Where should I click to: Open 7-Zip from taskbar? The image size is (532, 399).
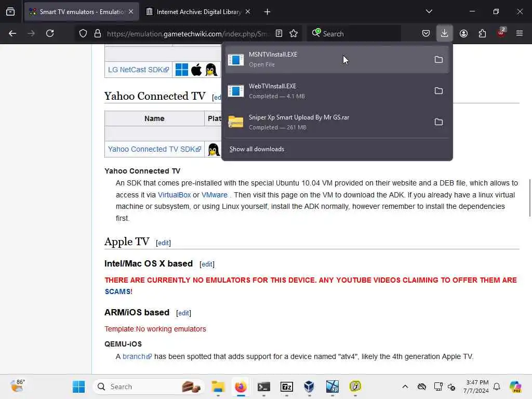click(x=286, y=387)
